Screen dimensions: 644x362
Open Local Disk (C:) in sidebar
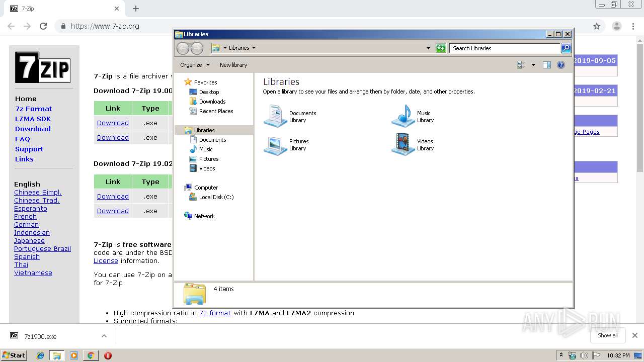point(216,197)
